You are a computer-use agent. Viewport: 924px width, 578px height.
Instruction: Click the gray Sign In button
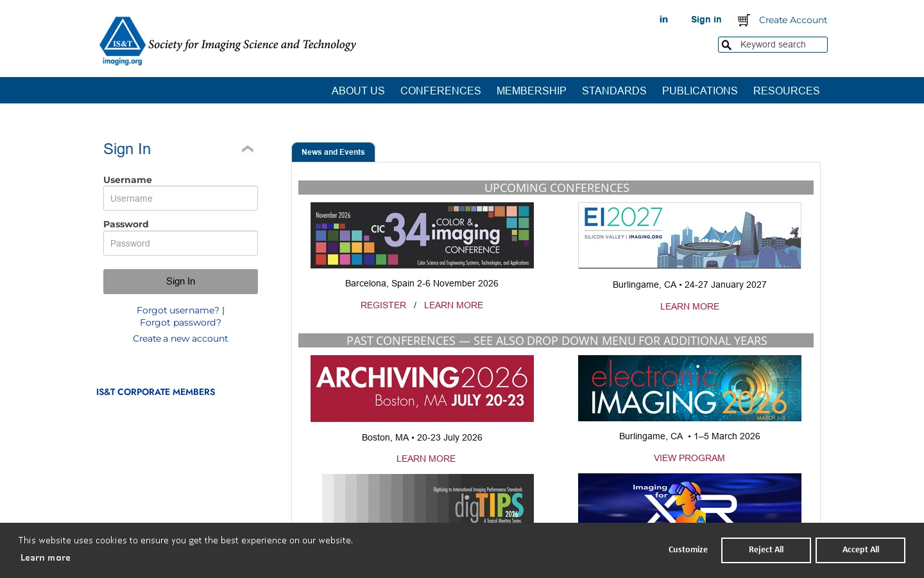tap(180, 281)
